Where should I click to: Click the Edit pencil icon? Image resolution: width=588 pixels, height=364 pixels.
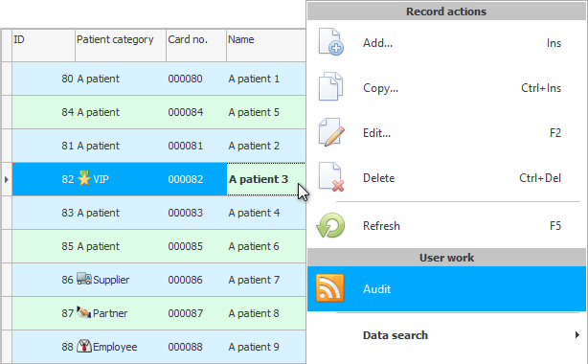tap(331, 132)
